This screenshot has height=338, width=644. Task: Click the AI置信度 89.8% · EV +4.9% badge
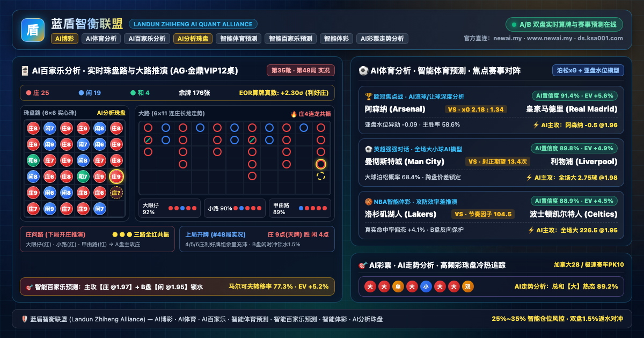point(574,148)
